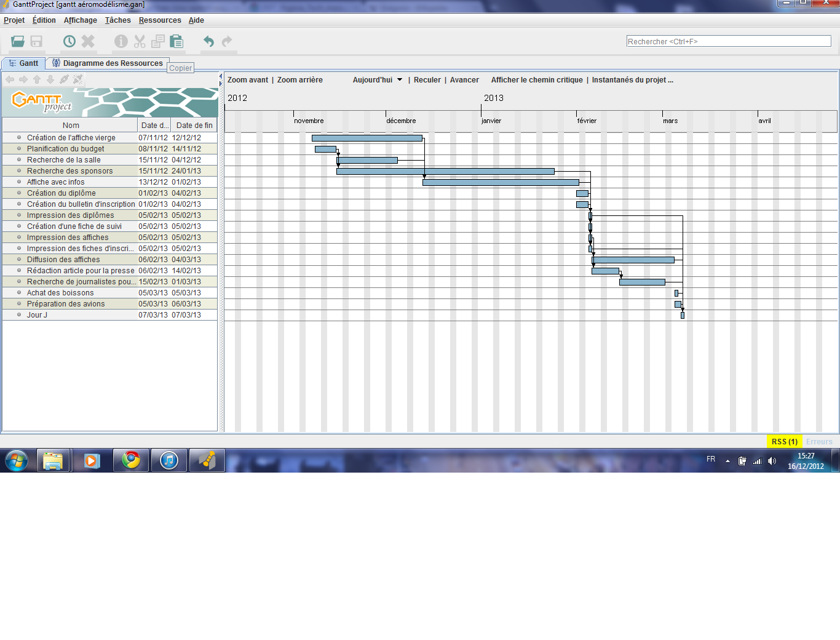Open the Tâches menu
The width and height of the screenshot is (840, 640).
click(117, 20)
